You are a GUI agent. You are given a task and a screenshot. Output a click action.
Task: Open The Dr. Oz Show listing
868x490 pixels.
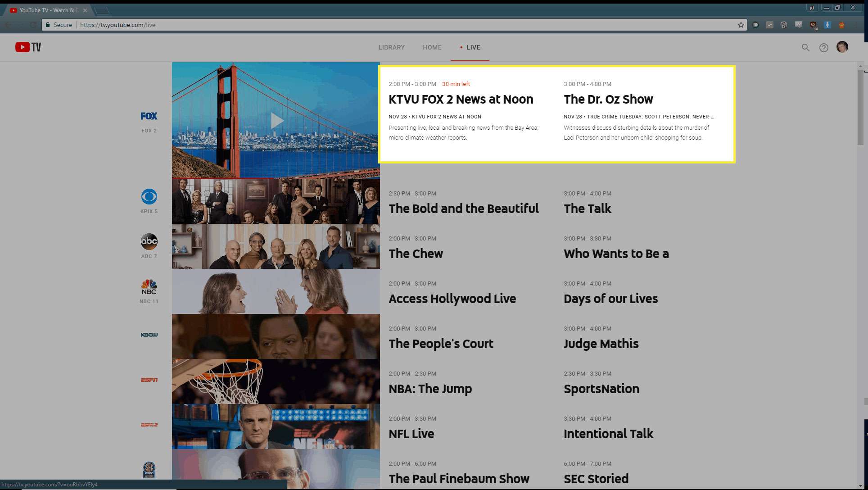pos(608,99)
